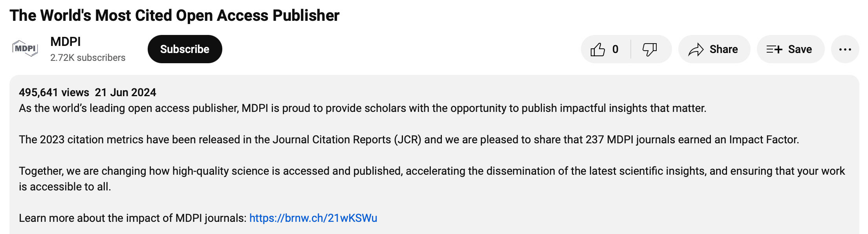Screen dimensions: 868x234
Task: Click the like count showing 0
Action: (615, 49)
